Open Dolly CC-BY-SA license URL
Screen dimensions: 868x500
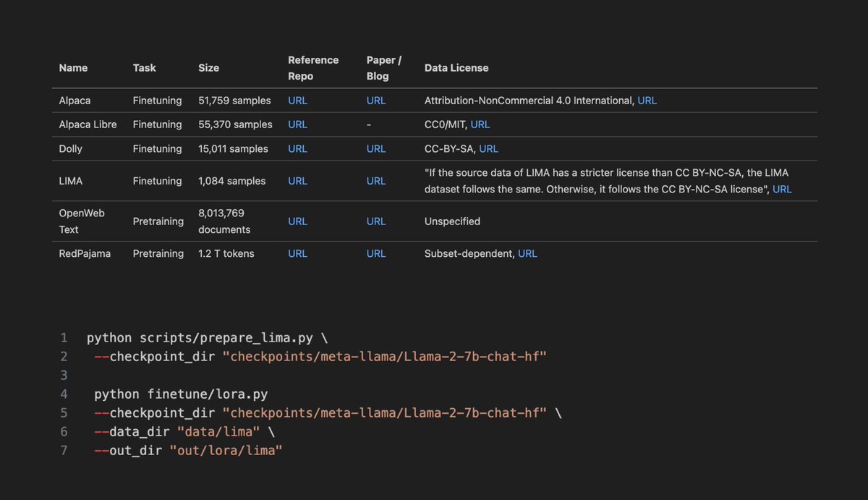pos(489,148)
